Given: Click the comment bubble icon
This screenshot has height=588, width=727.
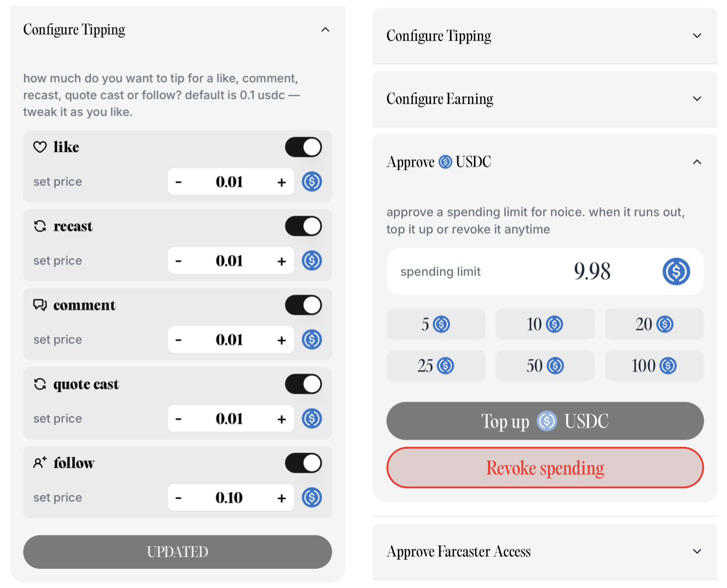Looking at the screenshot, I should (x=40, y=305).
